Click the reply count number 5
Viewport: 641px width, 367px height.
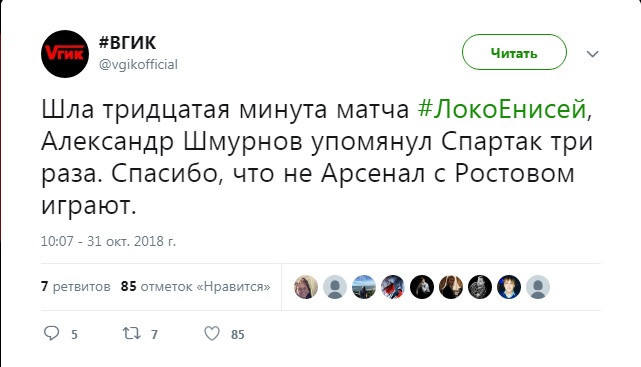coord(74,335)
